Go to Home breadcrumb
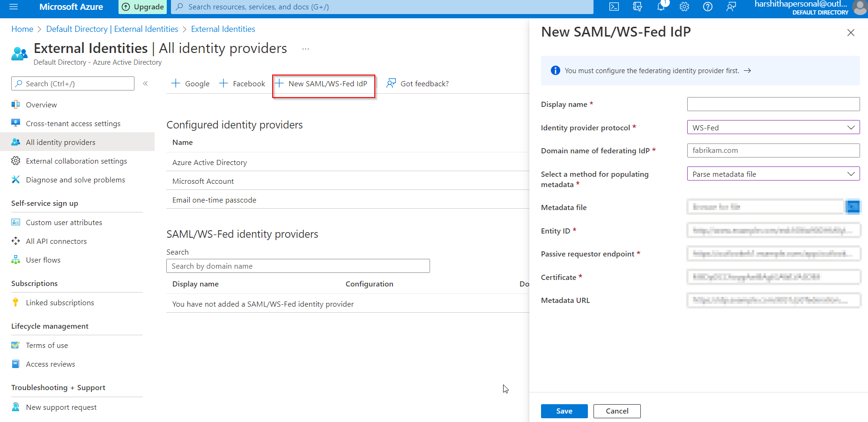The height and width of the screenshot is (422, 868). click(22, 29)
